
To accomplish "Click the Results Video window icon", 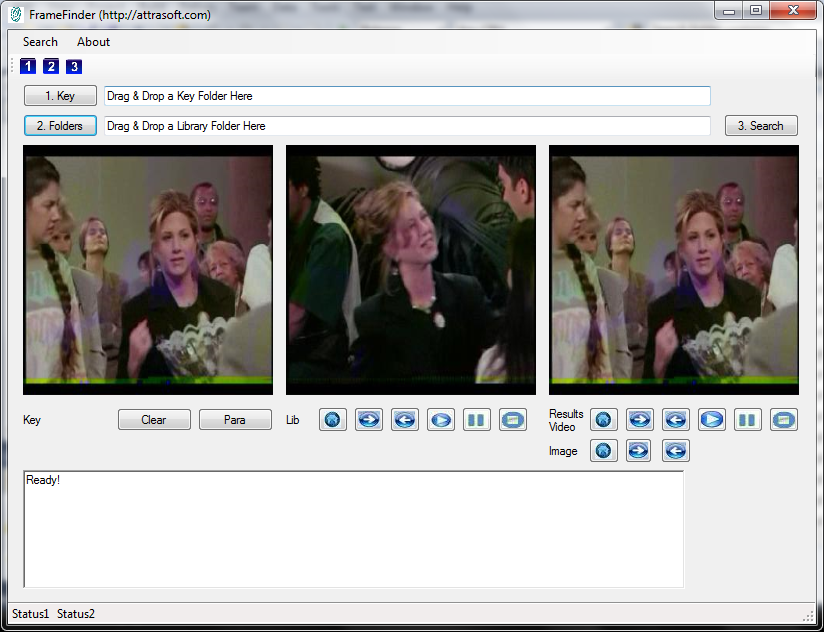I will point(784,420).
